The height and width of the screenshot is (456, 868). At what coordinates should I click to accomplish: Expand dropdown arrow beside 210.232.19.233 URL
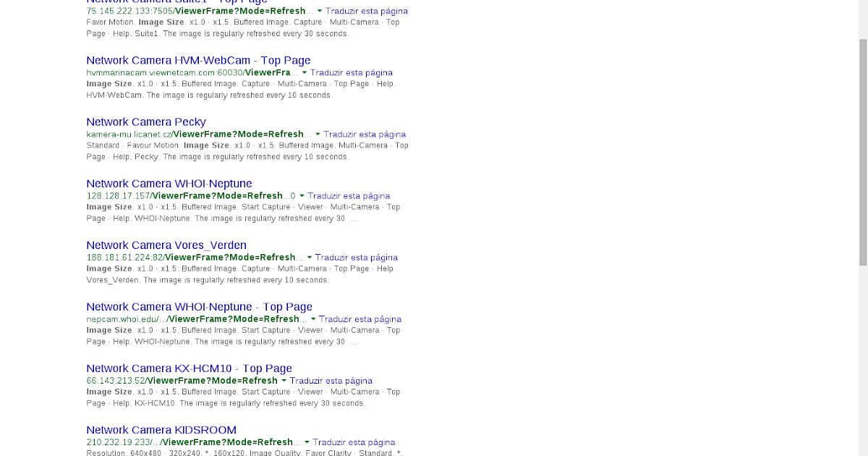pyautogui.click(x=307, y=442)
